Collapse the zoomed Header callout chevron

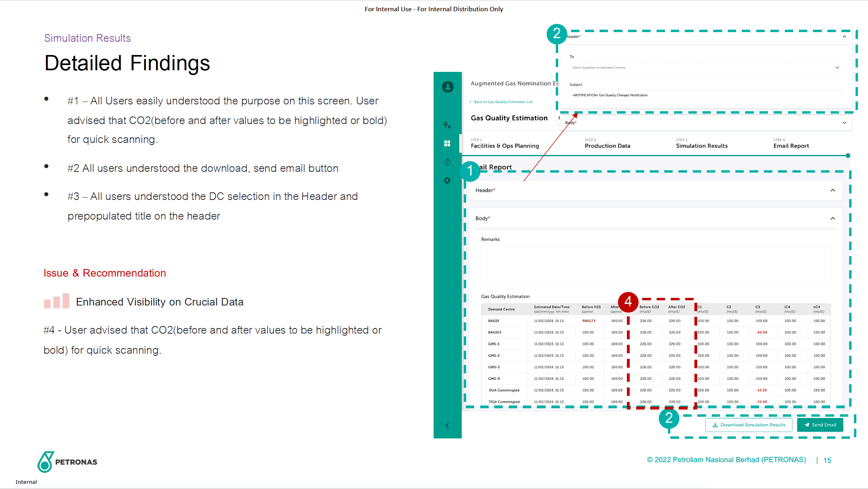tap(844, 37)
